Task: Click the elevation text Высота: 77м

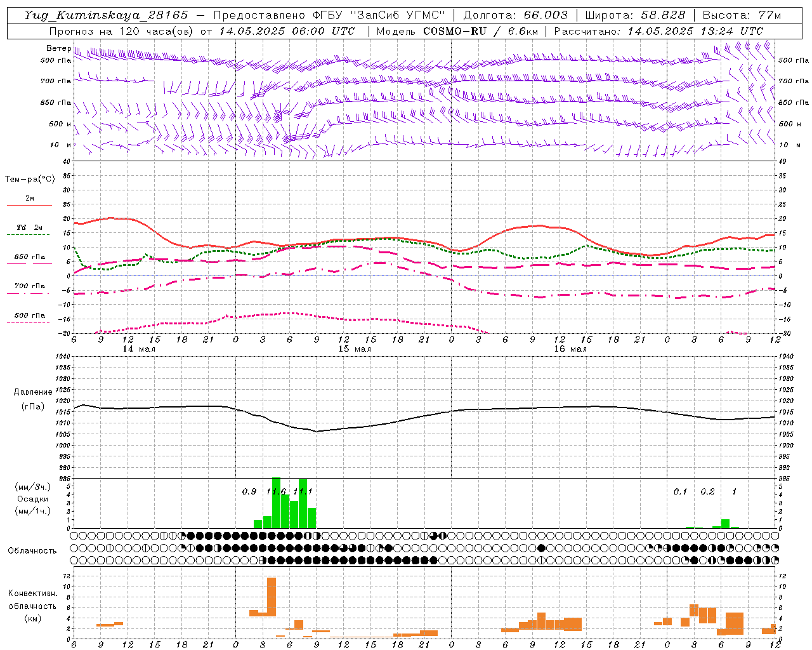Action: [742, 15]
